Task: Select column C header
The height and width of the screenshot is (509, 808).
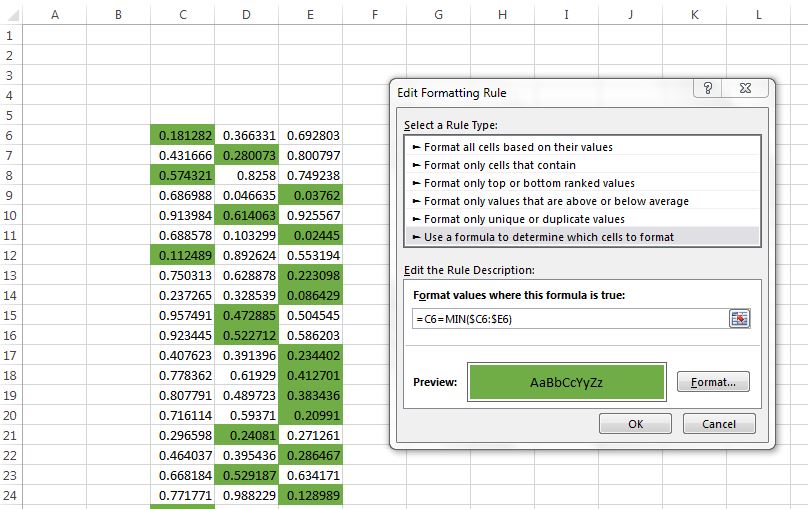Action: click(x=182, y=15)
